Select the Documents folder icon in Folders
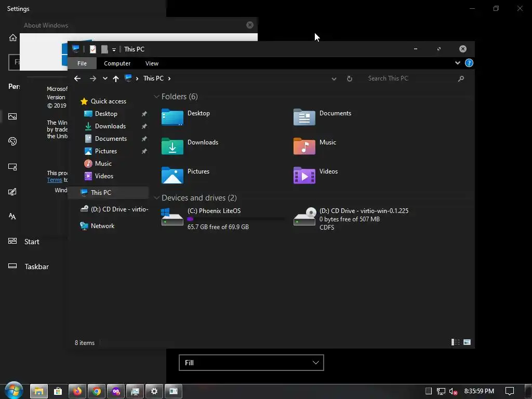The width and height of the screenshot is (532, 399). (x=304, y=117)
